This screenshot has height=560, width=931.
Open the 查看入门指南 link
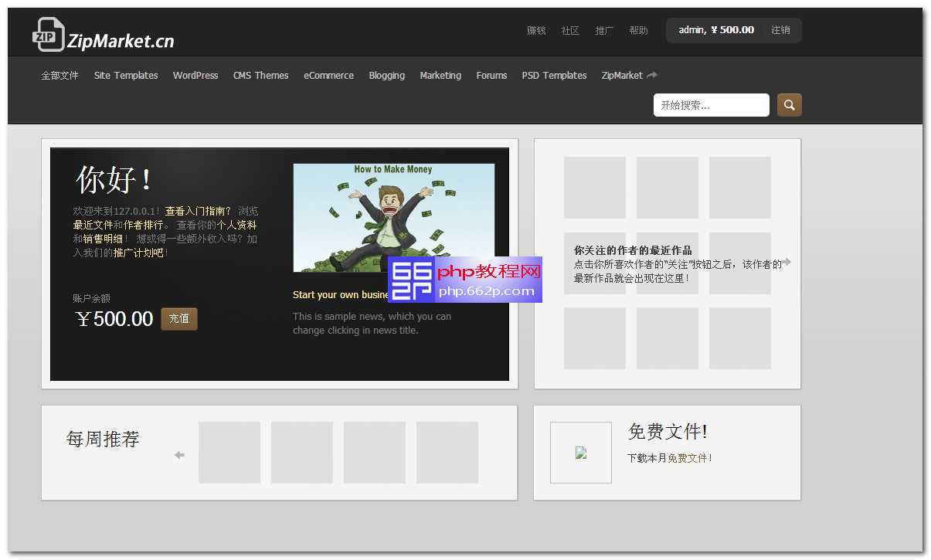(x=199, y=211)
